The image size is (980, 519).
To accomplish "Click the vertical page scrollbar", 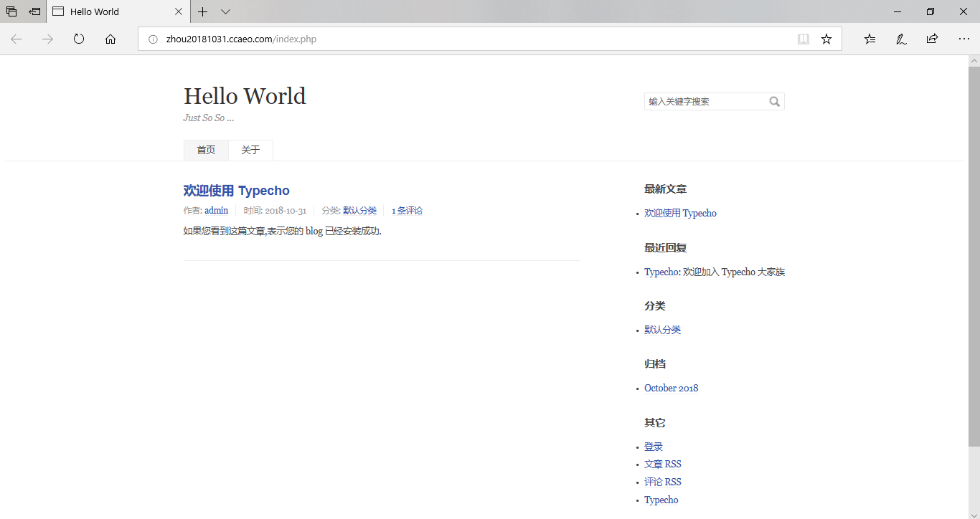I will pyautogui.click(x=974, y=251).
